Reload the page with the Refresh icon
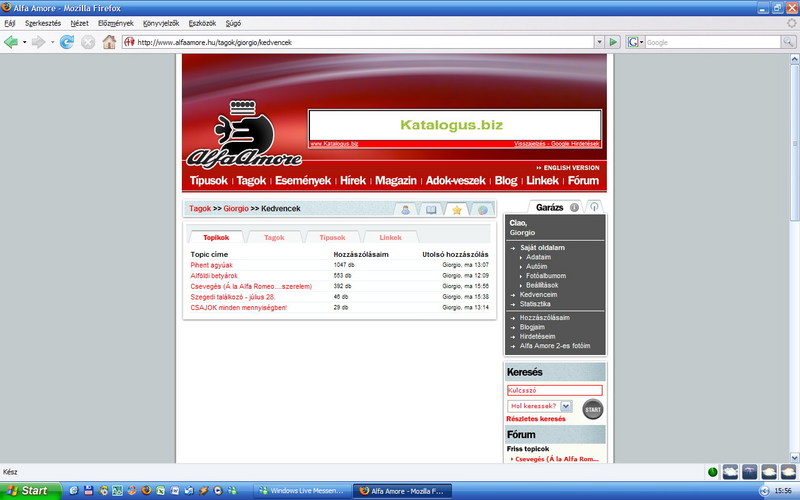The height and width of the screenshot is (500, 800). (66, 42)
